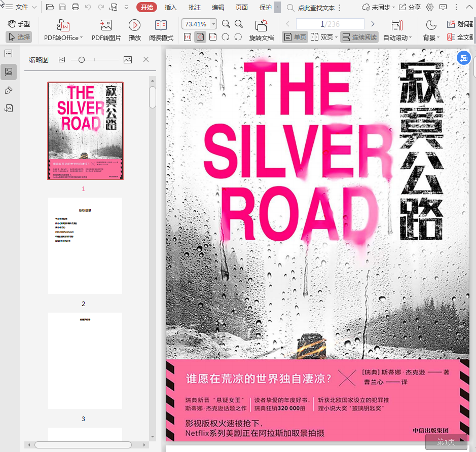
Task: Click PDF转图片 converter
Action: click(106, 30)
